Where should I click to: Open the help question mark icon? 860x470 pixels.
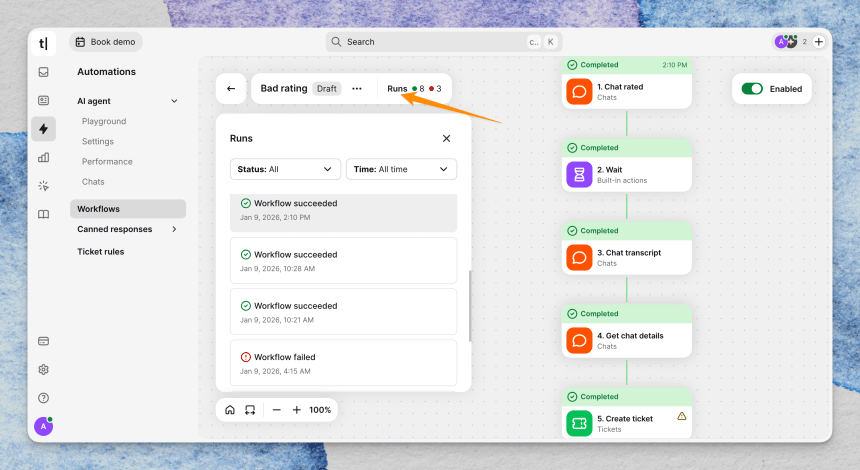[43, 398]
